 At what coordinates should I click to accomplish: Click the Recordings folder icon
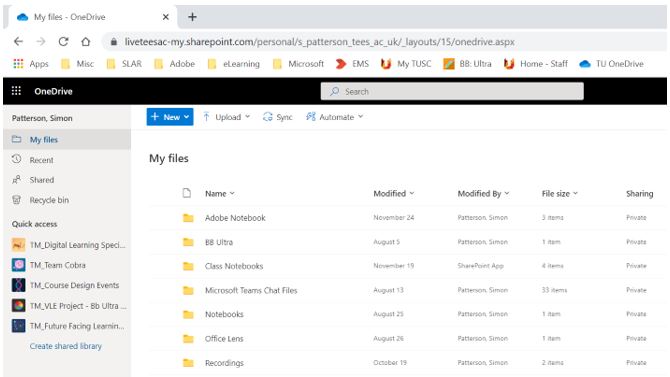pyautogui.click(x=188, y=362)
